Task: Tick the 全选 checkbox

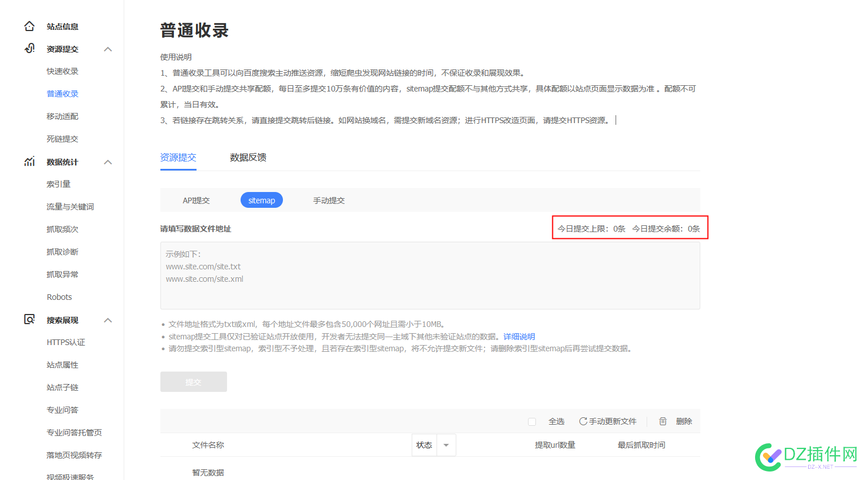Action: point(532,422)
